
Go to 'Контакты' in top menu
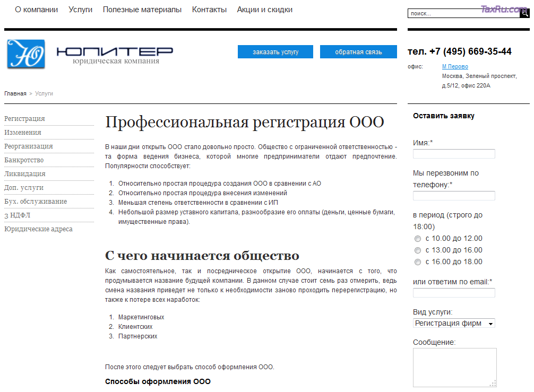point(209,10)
